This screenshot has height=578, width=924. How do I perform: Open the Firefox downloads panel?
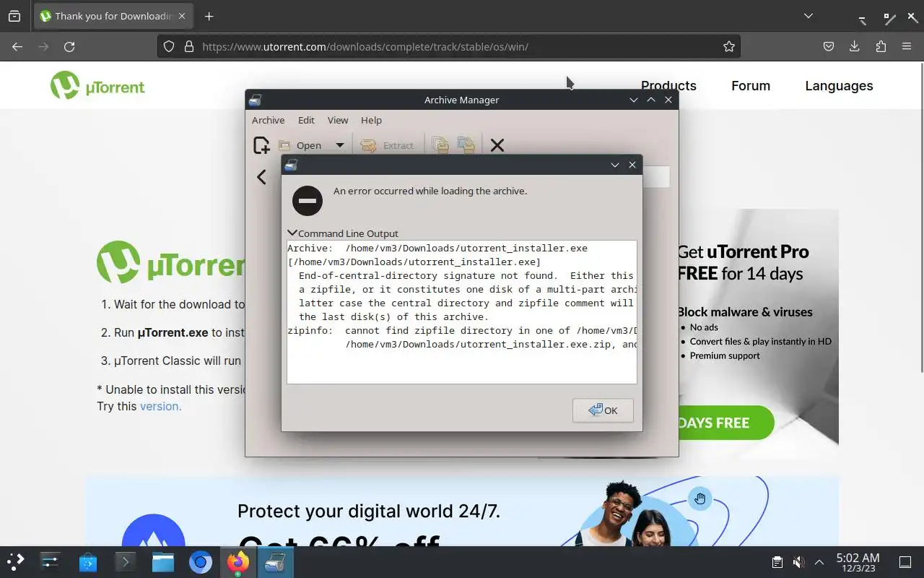click(x=855, y=46)
